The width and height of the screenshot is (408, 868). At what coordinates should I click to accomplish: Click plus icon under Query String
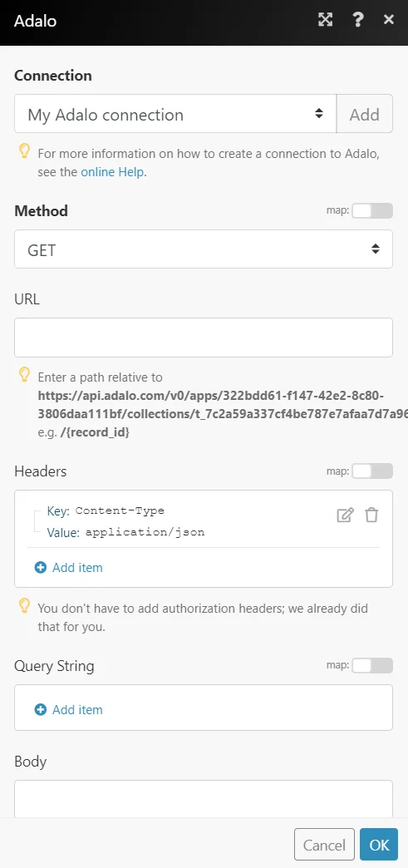[41, 710]
